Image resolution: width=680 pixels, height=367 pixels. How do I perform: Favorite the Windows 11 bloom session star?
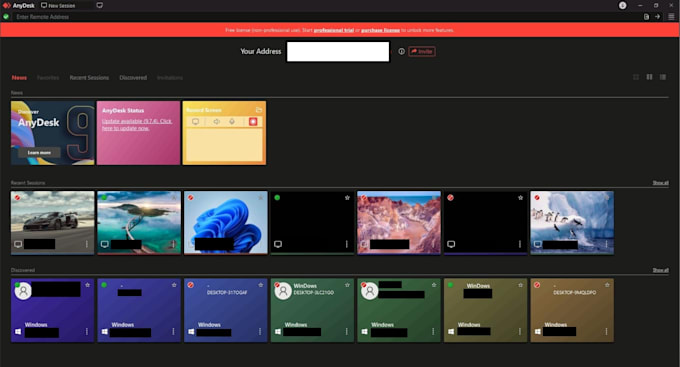pyautogui.click(x=261, y=198)
